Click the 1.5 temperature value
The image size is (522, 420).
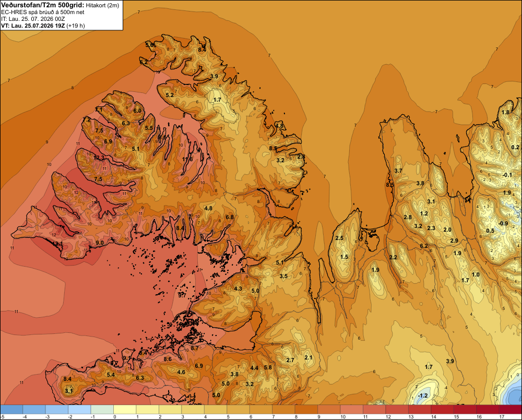(344, 257)
